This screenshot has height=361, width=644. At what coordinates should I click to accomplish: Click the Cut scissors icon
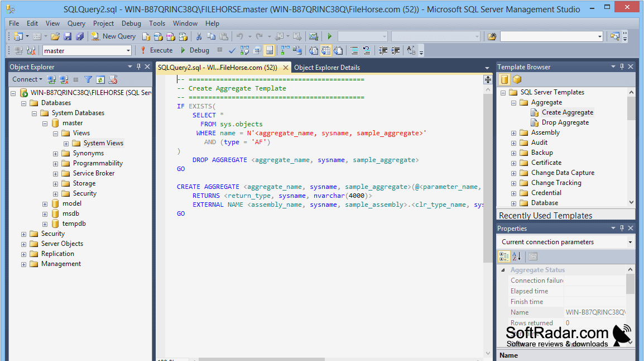click(x=199, y=36)
